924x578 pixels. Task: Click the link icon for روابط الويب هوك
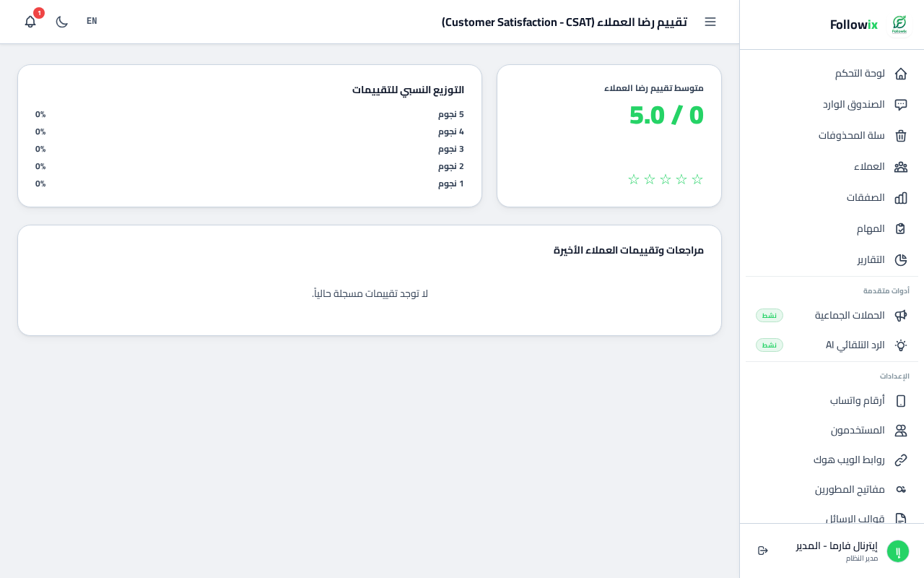[x=901, y=460]
